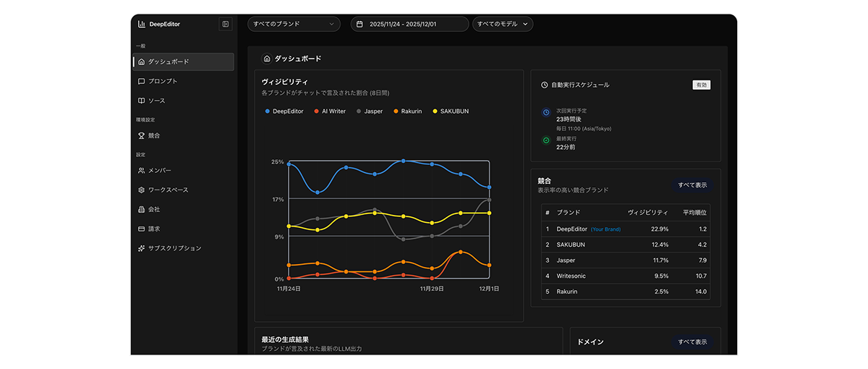The width and height of the screenshot is (868, 369).
Task: Click the 23時間後 next run text
Action: (x=569, y=119)
